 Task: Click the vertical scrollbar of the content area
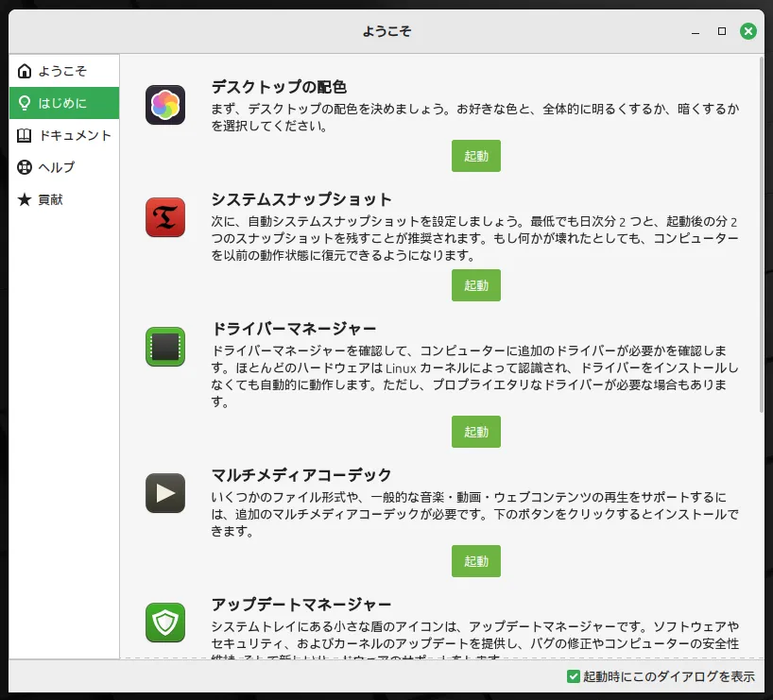762,236
